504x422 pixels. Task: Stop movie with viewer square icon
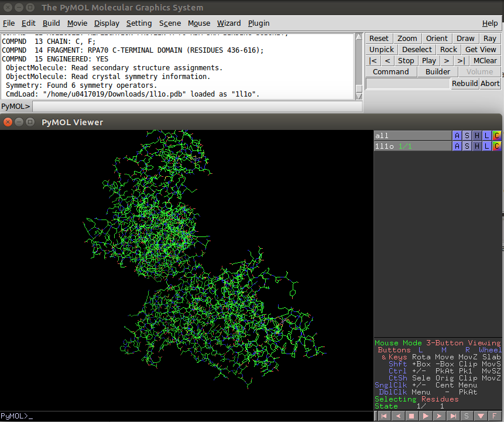(412, 416)
